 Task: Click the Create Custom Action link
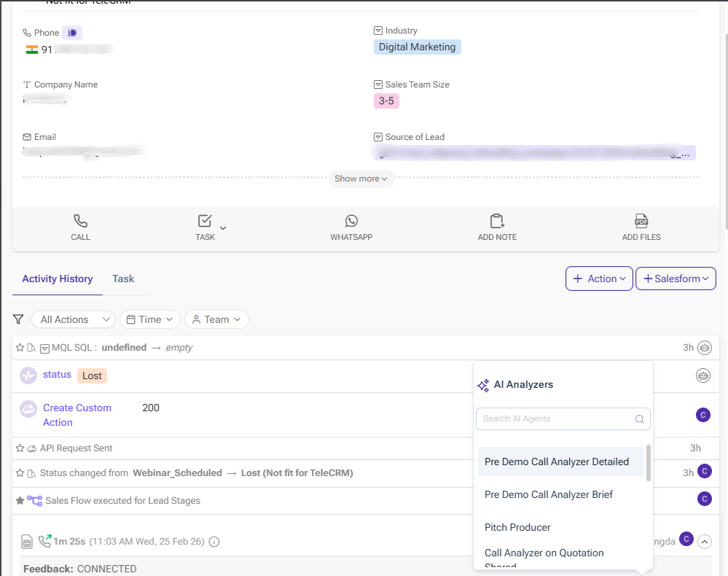pos(77,414)
